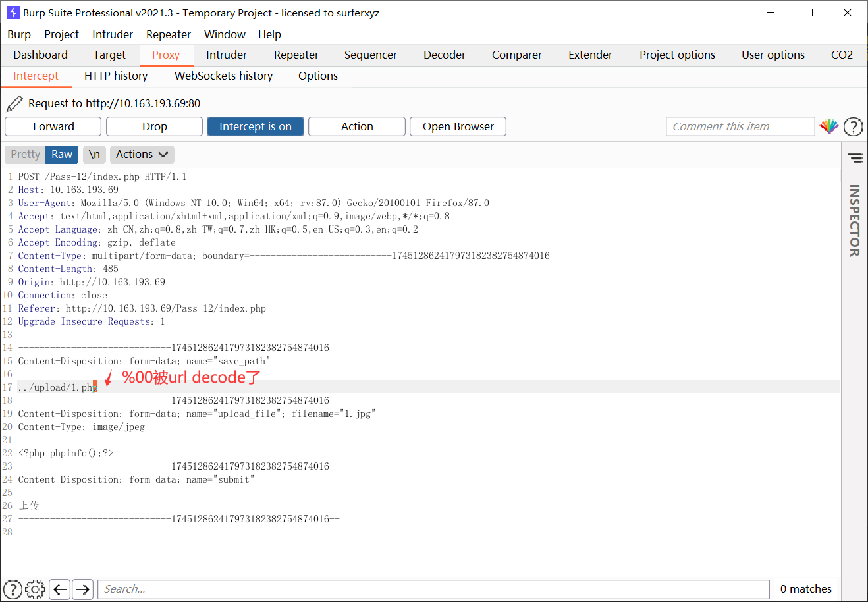Open the proxy Options sub-tab

318,76
